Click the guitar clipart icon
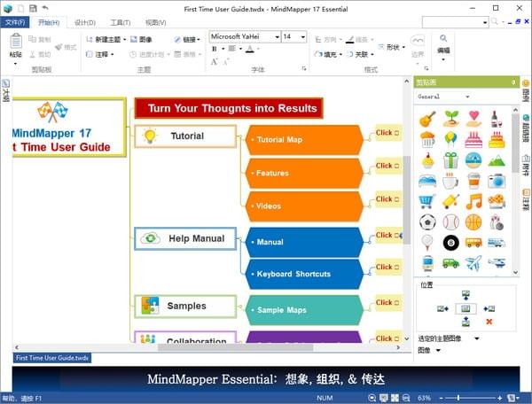Screen dimensions: 532x404 427,119
